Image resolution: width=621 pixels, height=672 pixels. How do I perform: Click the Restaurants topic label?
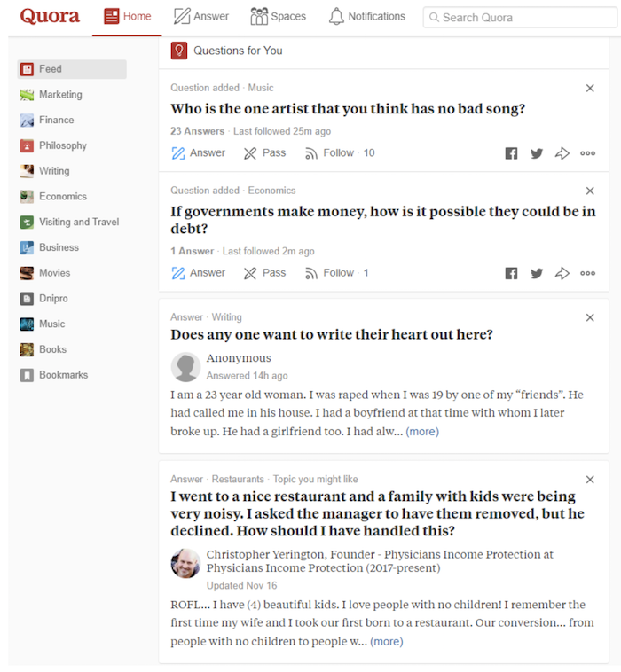pos(238,480)
